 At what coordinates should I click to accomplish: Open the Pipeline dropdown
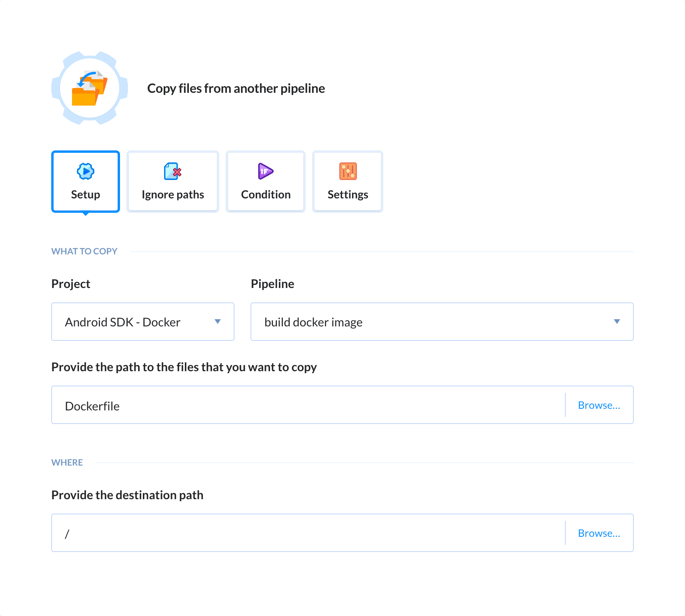(442, 322)
